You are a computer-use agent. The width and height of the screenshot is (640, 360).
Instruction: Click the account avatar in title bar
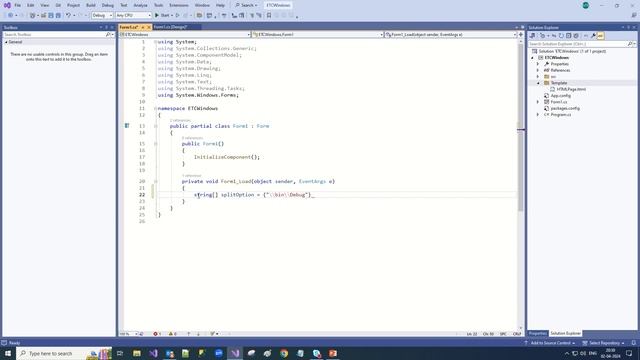pyautogui.click(x=586, y=5)
